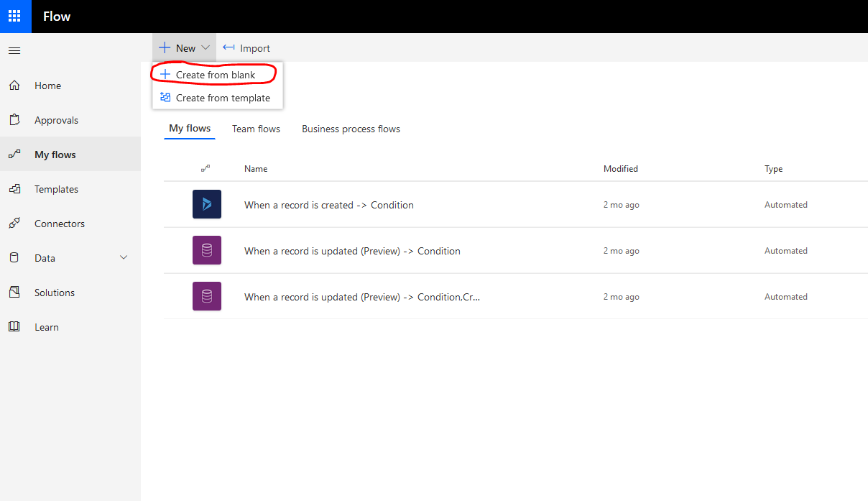Click the first flow's automated flow icon
The image size is (868, 501).
point(206,204)
